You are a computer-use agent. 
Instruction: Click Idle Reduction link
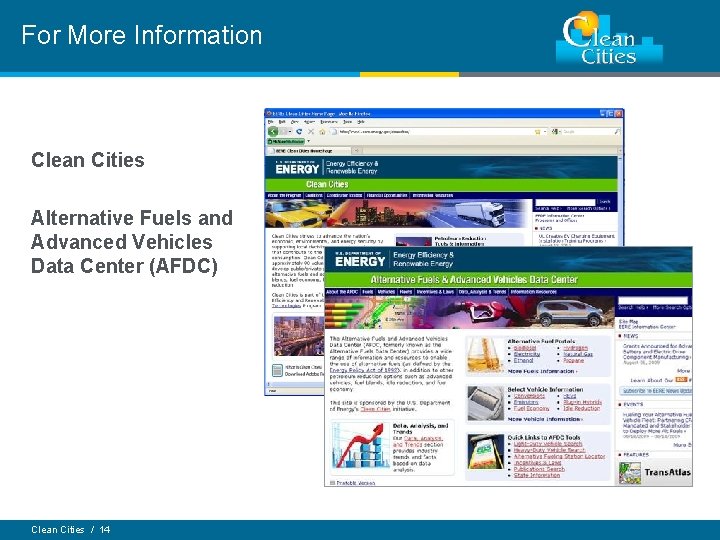[582, 408]
